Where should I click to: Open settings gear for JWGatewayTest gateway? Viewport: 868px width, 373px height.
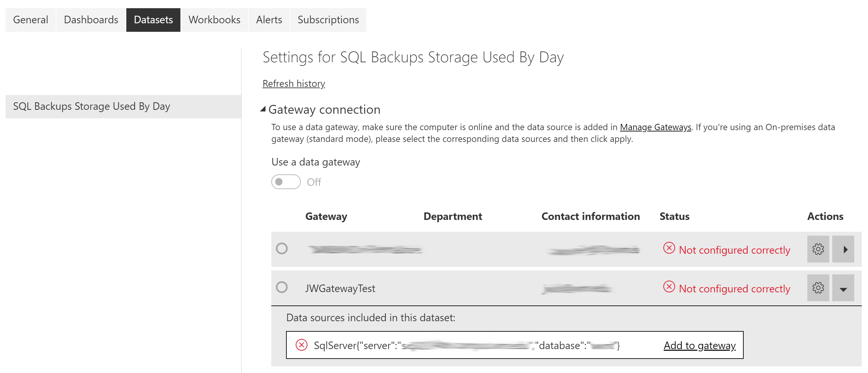tap(817, 288)
